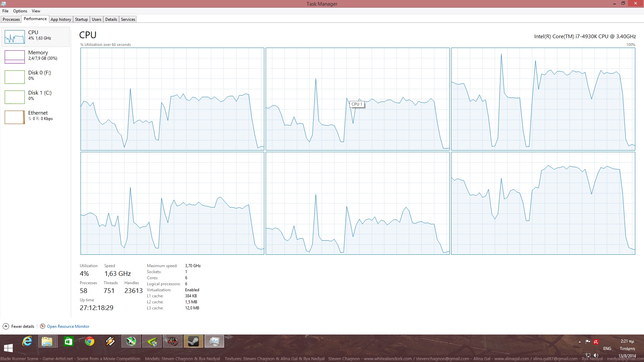The width and height of the screenshot is (644, 362).
Task: Click Open Resource Monitor link
Action: click(68, 326)
